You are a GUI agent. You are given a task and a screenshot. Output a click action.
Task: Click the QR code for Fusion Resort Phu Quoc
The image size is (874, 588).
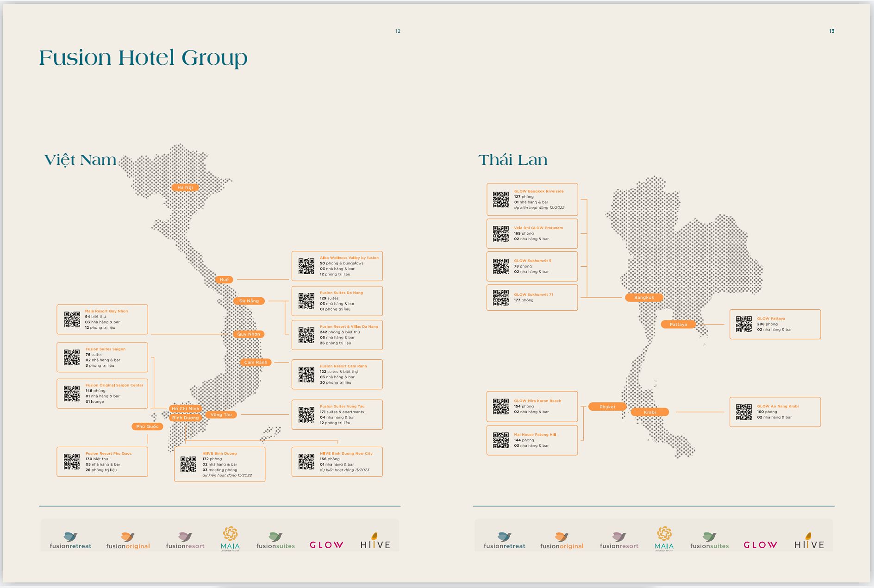[x=72, y=462]
